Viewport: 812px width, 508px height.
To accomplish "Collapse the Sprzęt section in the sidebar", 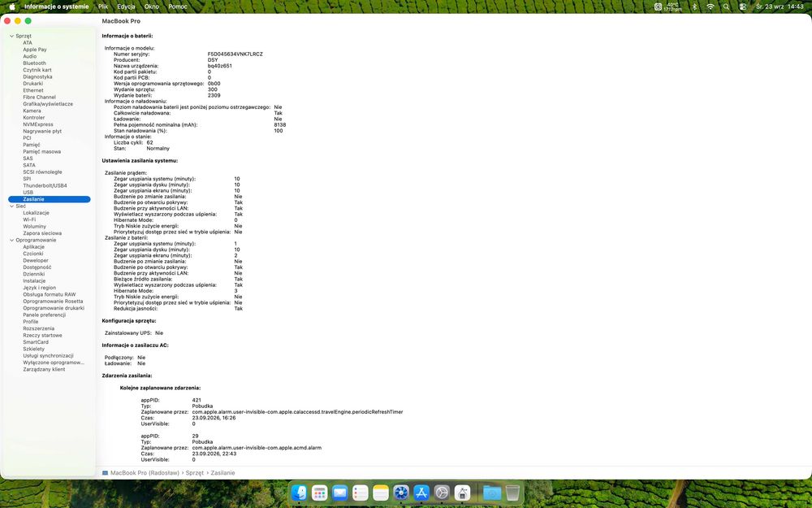I will (11, 36).
